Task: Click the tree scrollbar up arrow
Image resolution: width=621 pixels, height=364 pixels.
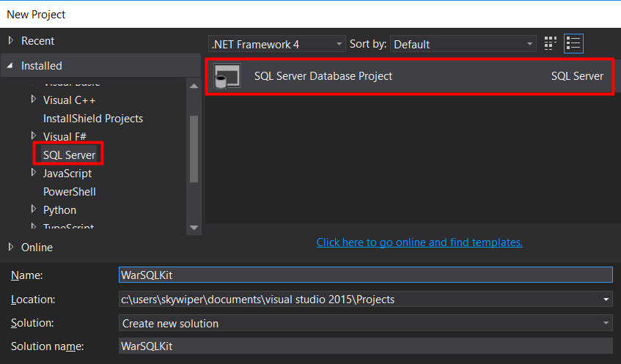Action: (194, 86)
